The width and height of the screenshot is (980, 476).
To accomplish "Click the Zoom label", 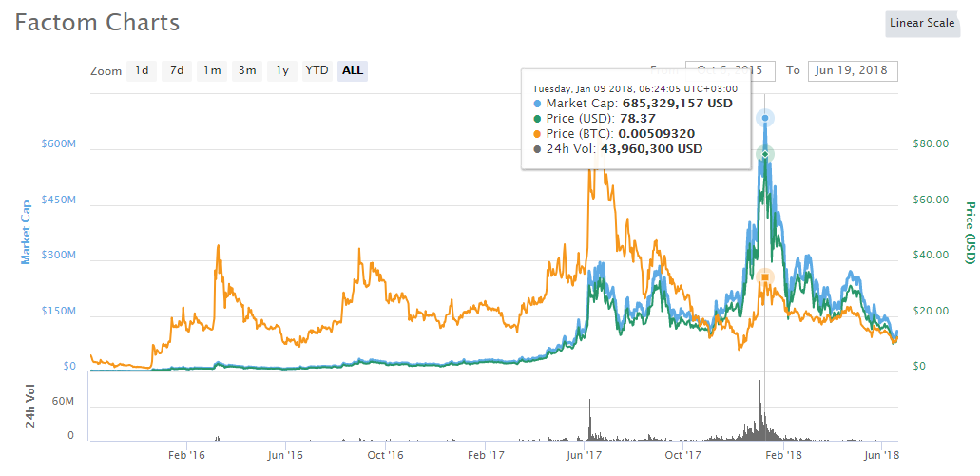I will 106,71.
